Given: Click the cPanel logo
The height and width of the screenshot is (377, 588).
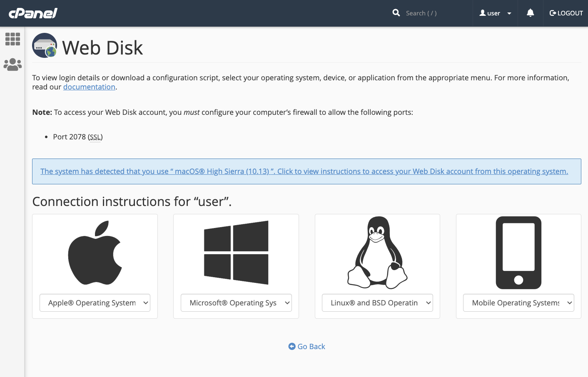Looking at the screenshot, I should [33, 13].
